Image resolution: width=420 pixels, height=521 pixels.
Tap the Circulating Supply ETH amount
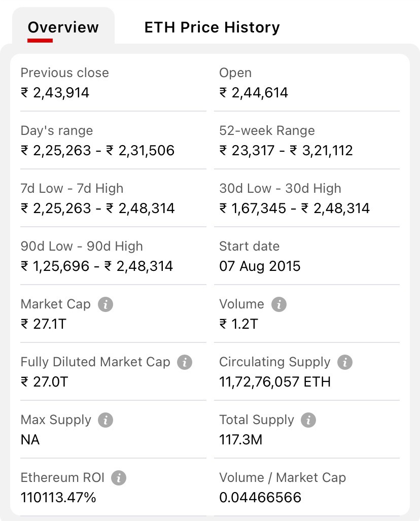point(274,382)
